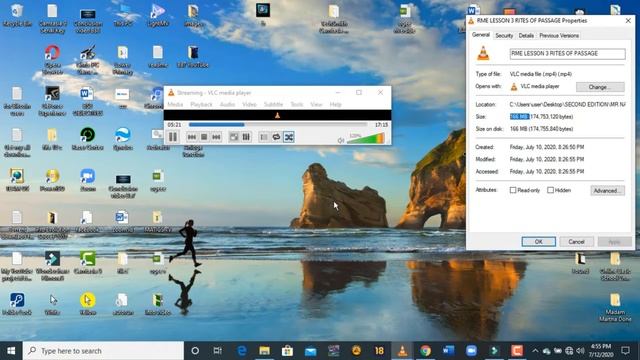Open the VLC Help menu
640x360 pixels.
(x=336, y=104)
